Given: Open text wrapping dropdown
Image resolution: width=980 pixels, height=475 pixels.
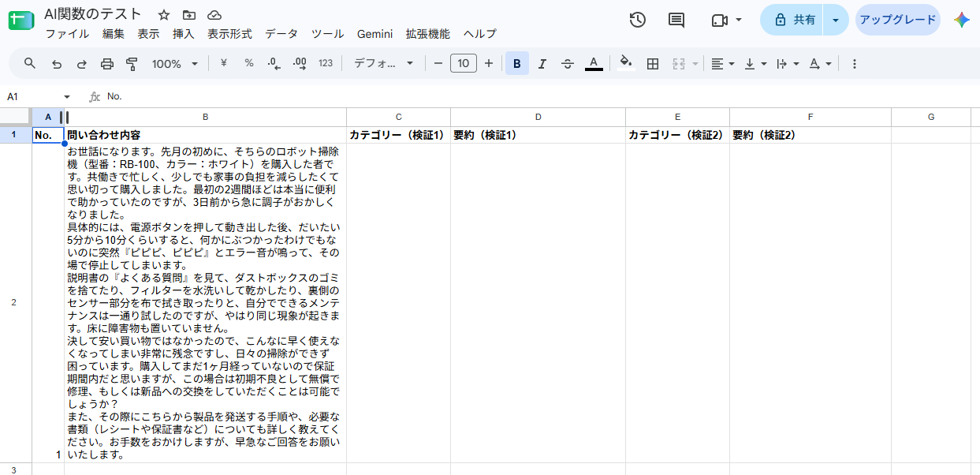Looking at the screenshot, I should [788, 63].
